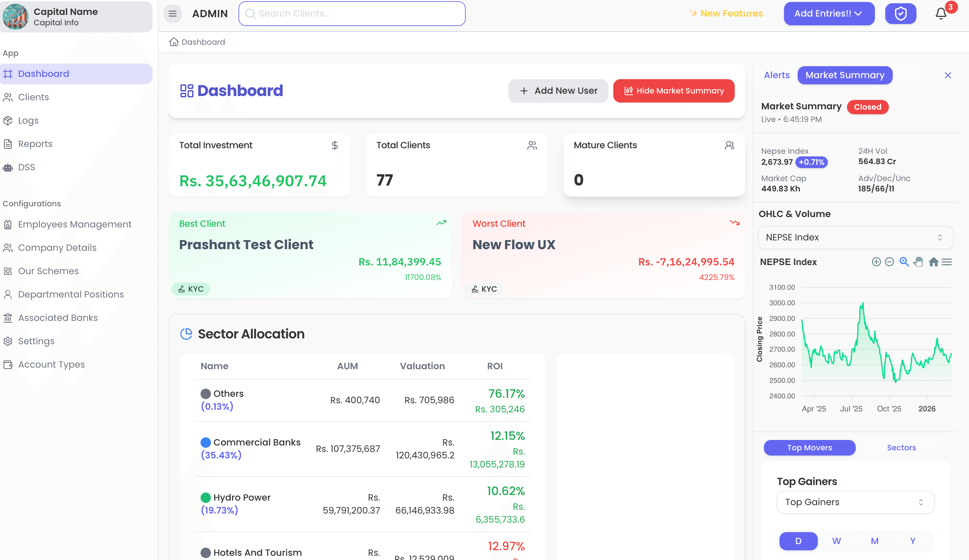Open Clients in the sidebar

pyautogui.click(x=76, y=97)
